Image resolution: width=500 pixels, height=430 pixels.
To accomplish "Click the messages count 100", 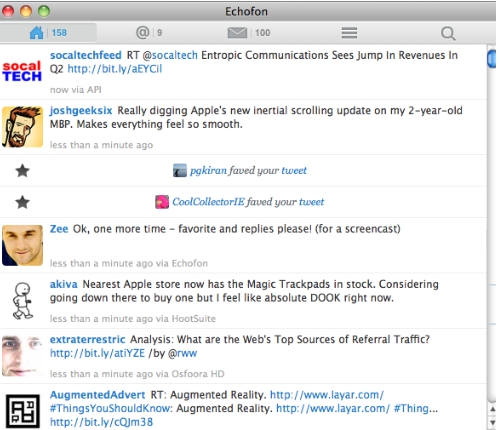I will click(x=263, y=33).
